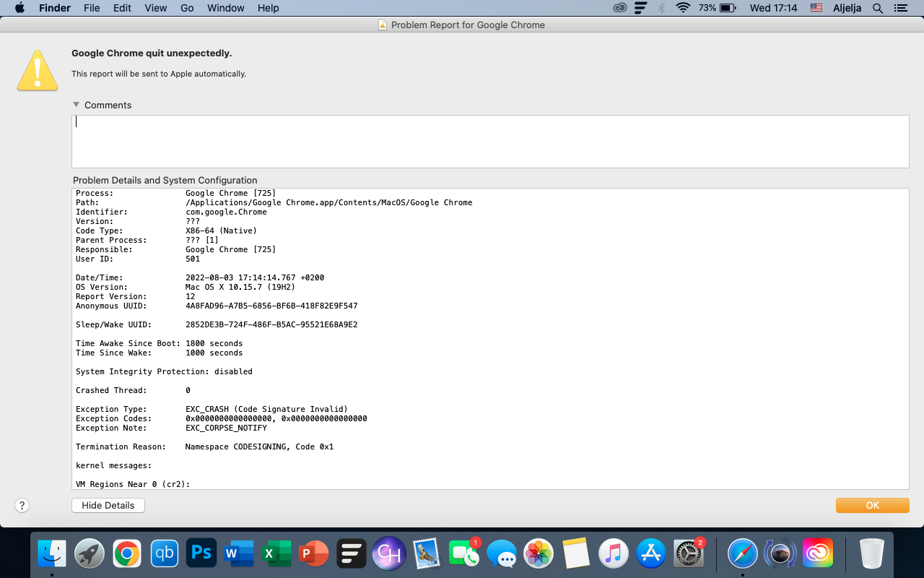Open Notes from the Dock
The width and height of the screenshot is (924, 578).
(x=576, y=554)
